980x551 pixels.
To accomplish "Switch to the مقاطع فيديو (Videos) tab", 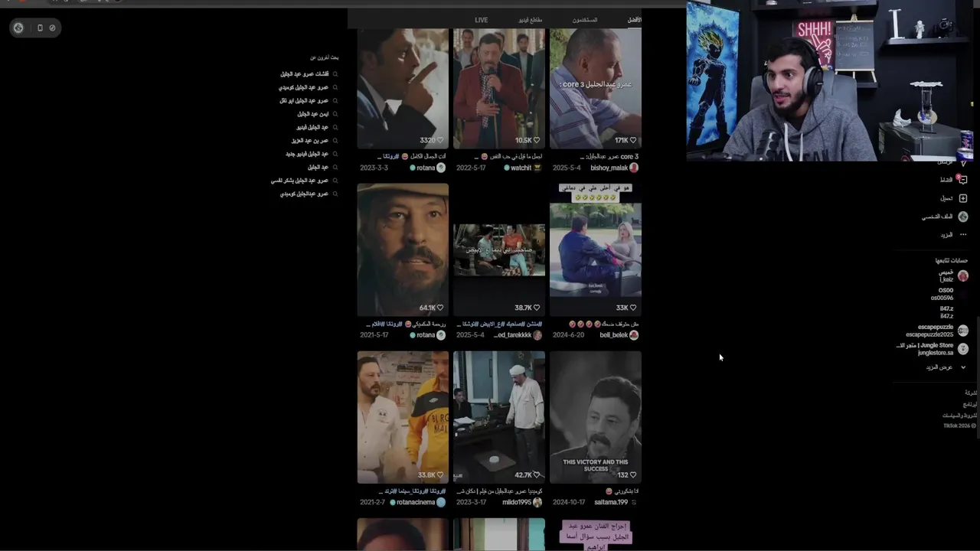I will coord(530,20).
